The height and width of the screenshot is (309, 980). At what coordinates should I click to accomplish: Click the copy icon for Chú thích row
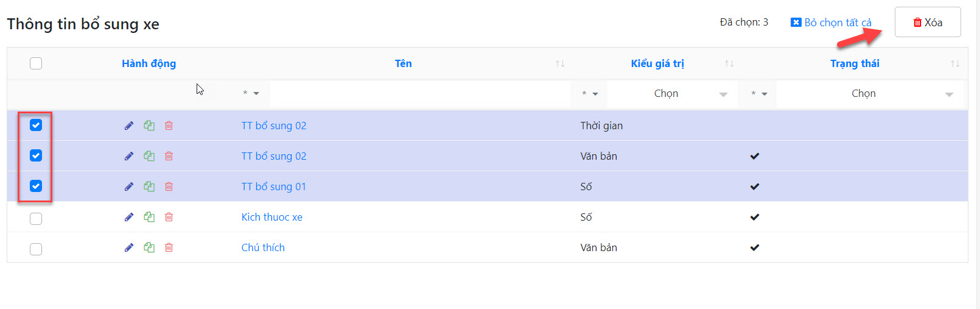click(x=149, y=247)
